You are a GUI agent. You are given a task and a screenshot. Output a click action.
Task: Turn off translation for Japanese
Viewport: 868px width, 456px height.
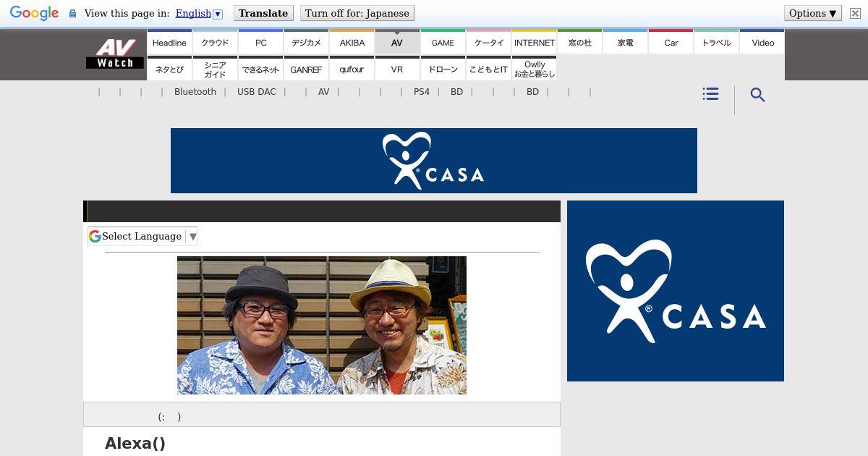(x=357, y=13)
